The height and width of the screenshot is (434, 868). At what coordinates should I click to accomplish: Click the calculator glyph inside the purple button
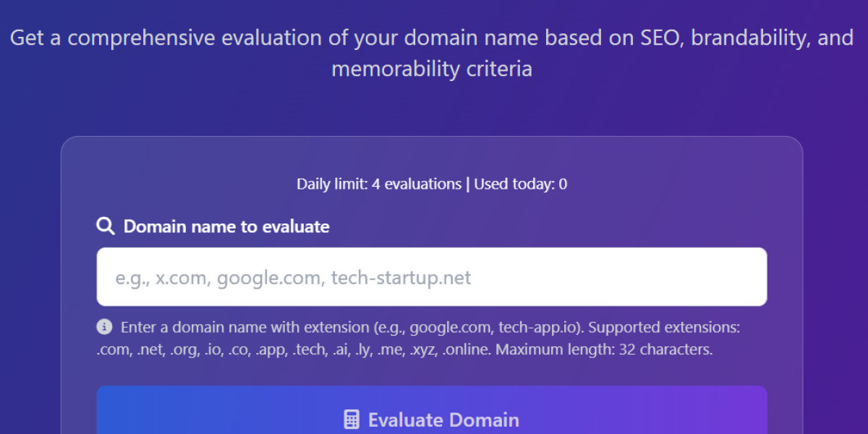[351, 420]
